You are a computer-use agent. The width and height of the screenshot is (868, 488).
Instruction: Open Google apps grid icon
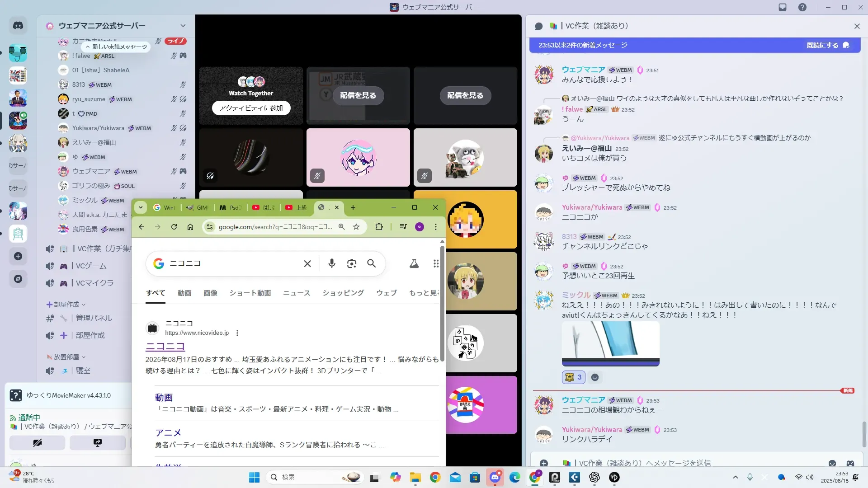pos(436,263)
